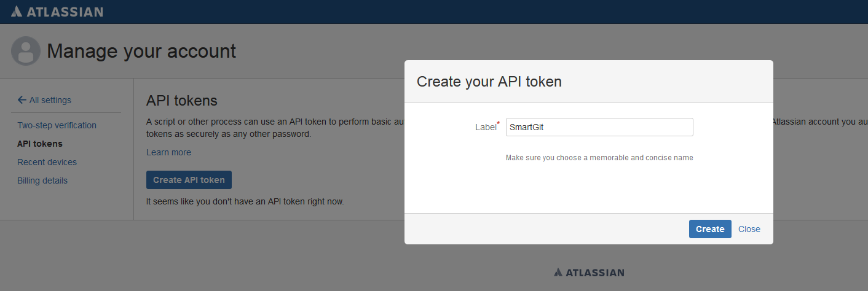Open Recent devices page
The image size is (868, 291).
coord(47,162)
